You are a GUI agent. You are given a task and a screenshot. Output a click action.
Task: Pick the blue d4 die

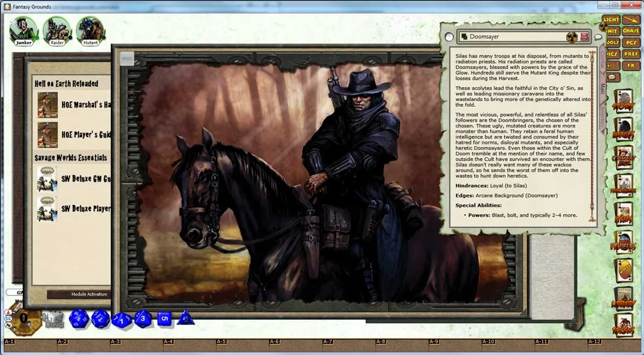pos(186,317)
